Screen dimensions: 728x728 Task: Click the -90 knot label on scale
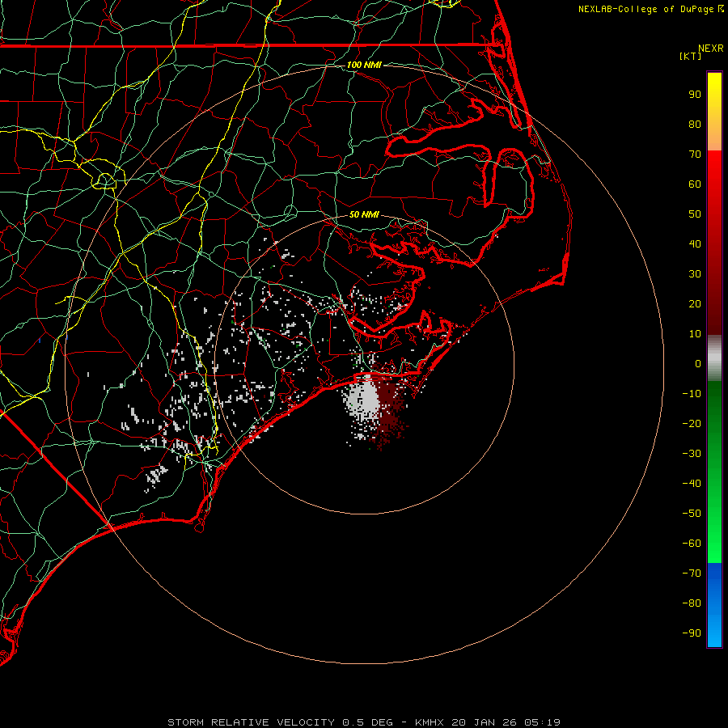[692, 633]
